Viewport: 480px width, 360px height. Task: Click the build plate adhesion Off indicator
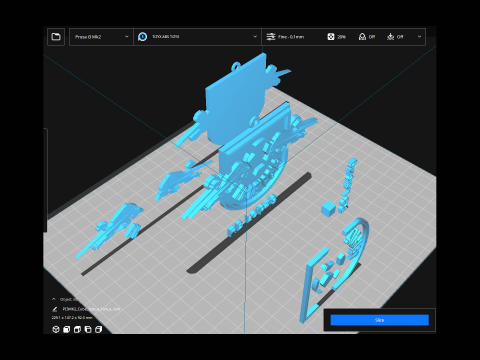tap(395, 37)
